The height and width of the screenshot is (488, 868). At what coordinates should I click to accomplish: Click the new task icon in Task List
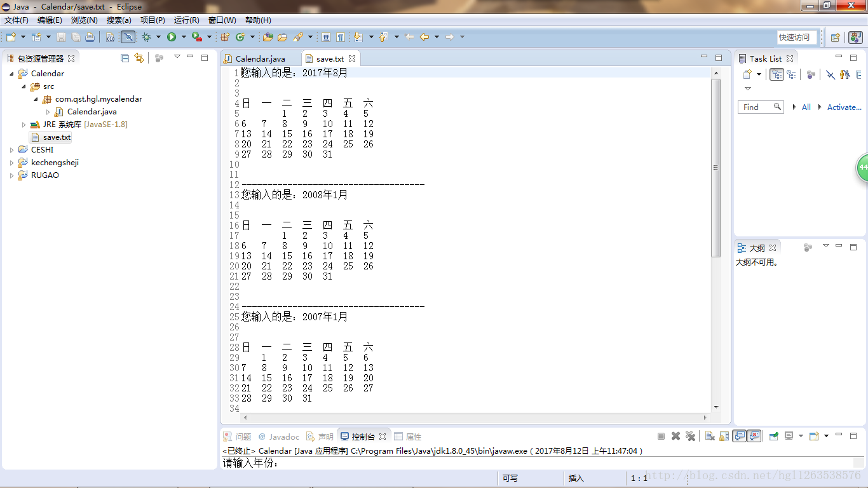[x=747, y=74]
